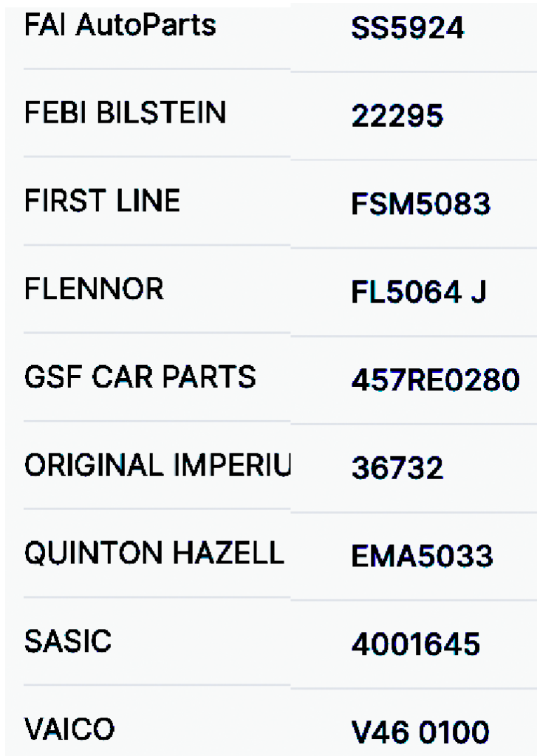Image resolution: width=537 pixels, height=756 pixels.
Task: Click part number FL5064 J
Action: click(x=419, y=293)
